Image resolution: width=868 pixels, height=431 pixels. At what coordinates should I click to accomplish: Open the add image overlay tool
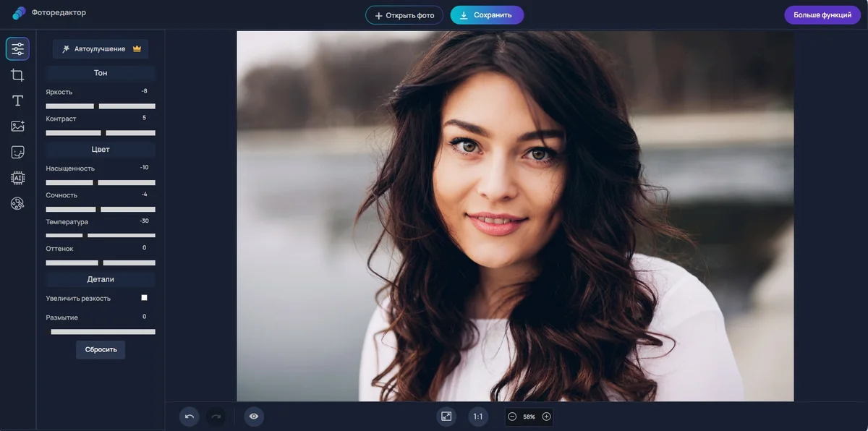17,126
